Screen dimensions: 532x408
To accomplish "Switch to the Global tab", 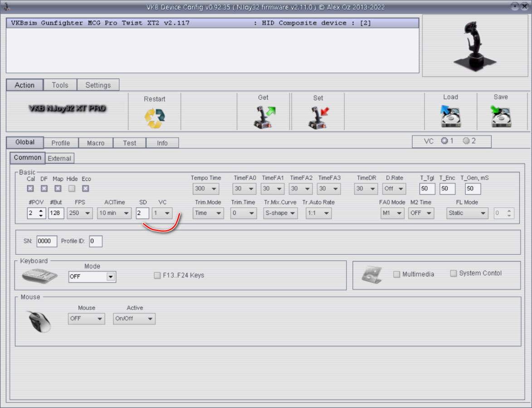I will pos(25,142).
